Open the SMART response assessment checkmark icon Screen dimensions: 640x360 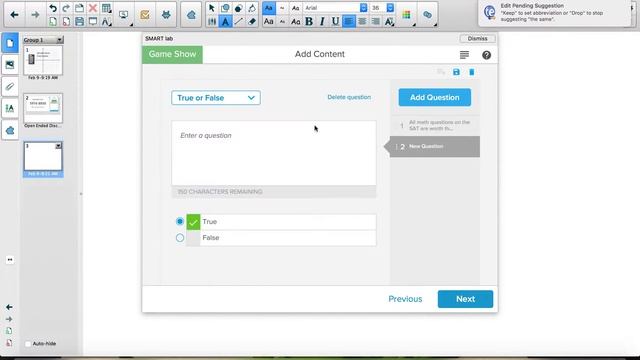click(144, 15)
